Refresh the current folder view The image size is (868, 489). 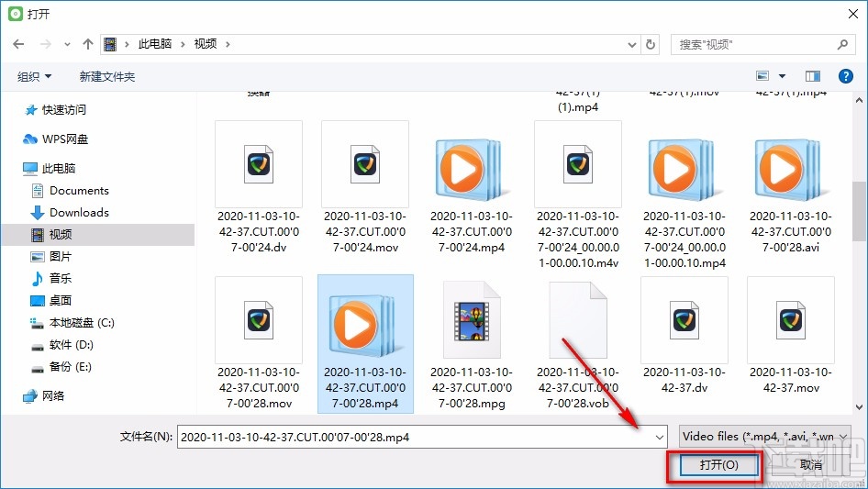[651, 44]
